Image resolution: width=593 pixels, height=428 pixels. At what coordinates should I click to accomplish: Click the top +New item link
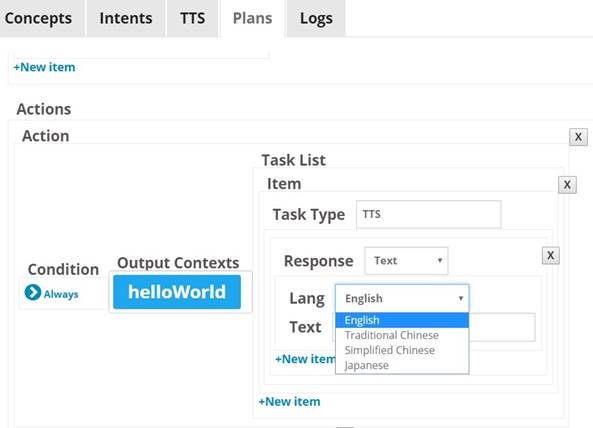click(x=44, y=67)
